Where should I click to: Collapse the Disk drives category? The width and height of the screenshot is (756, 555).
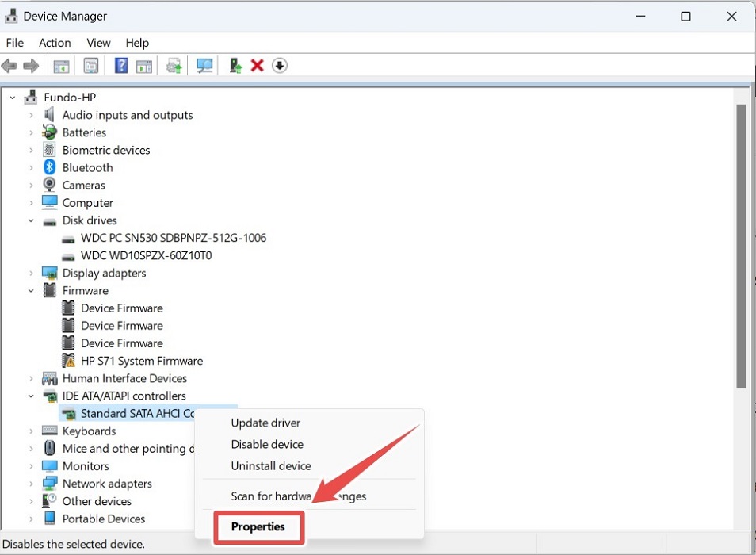[32, 220]
